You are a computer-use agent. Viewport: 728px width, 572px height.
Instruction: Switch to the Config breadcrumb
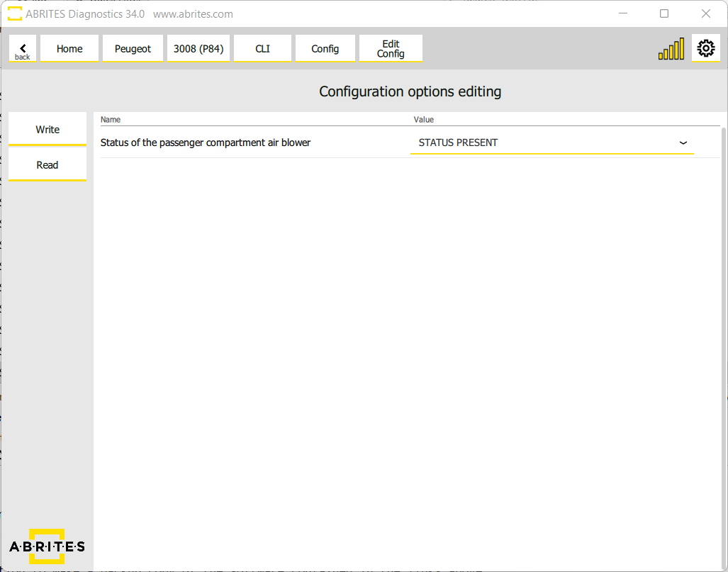point(325,48)
